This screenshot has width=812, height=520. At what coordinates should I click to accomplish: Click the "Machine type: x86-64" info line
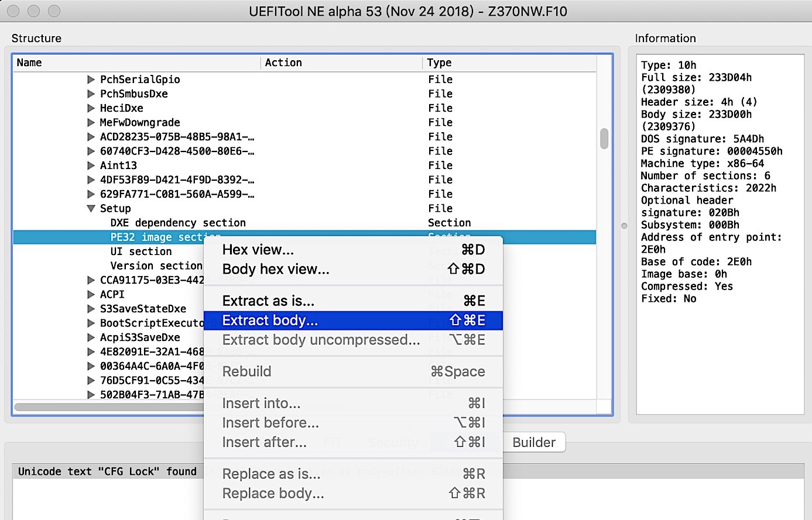703,163
